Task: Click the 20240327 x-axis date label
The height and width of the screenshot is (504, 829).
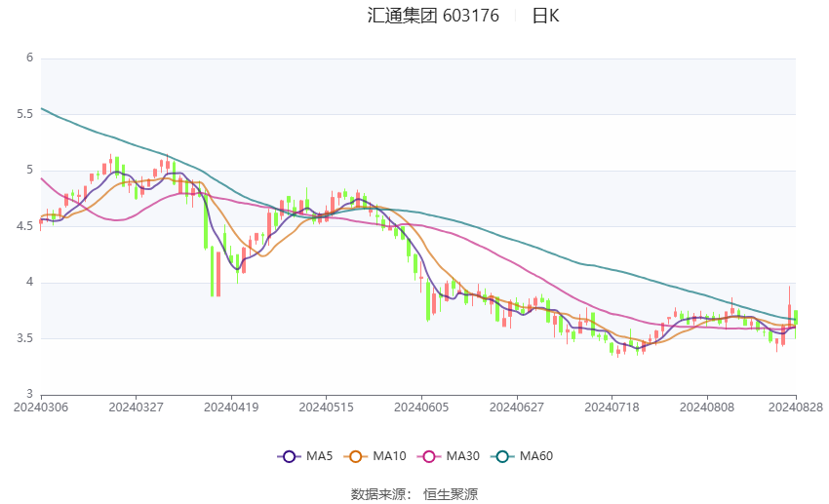Action: (x=136, y=407)
